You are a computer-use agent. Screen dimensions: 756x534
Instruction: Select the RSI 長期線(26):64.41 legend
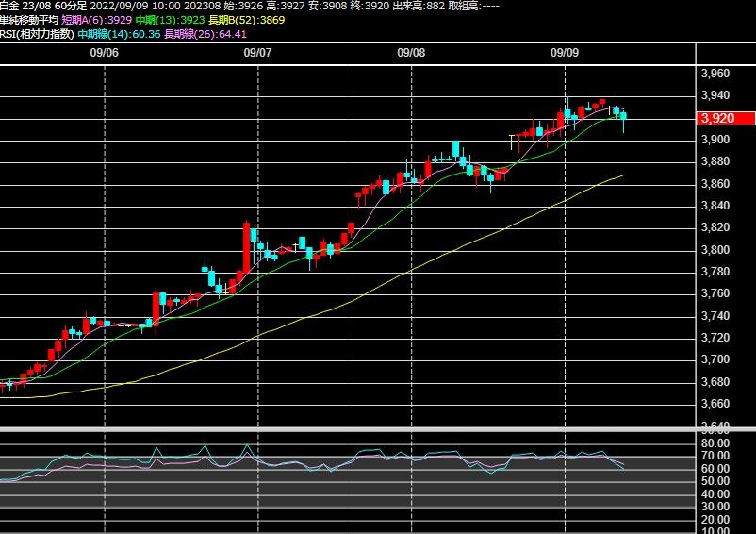pos(205,34)
